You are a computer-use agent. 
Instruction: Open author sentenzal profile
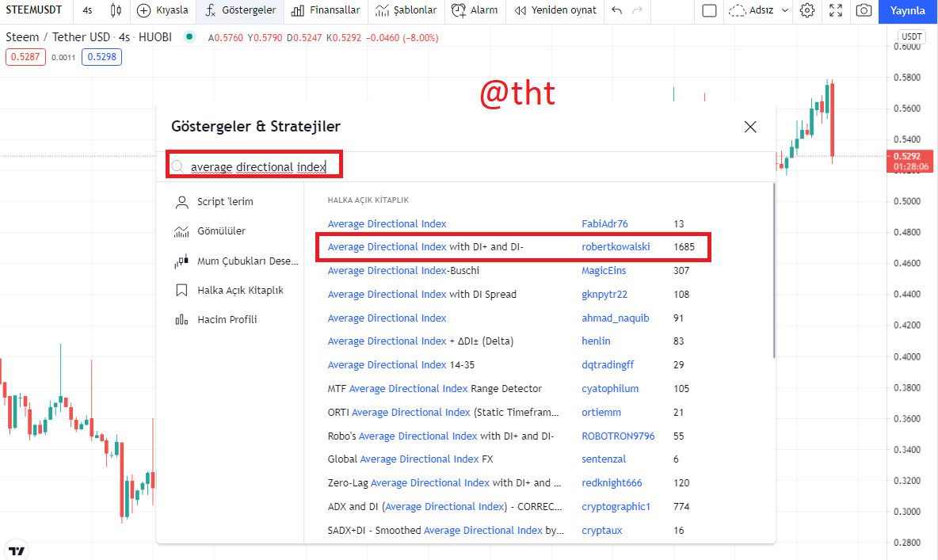point(604,459)
